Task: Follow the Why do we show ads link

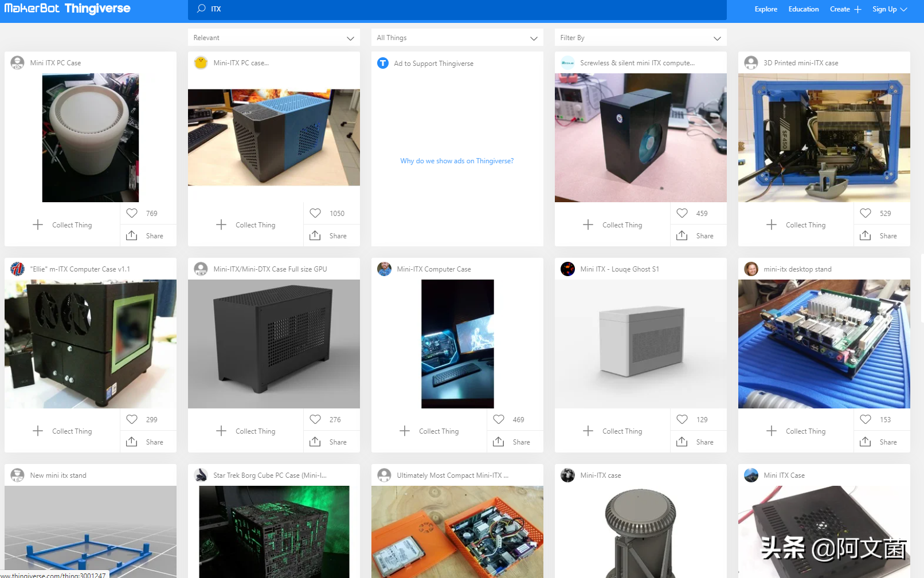Action: pyautogui.click(x=457, y=161)
